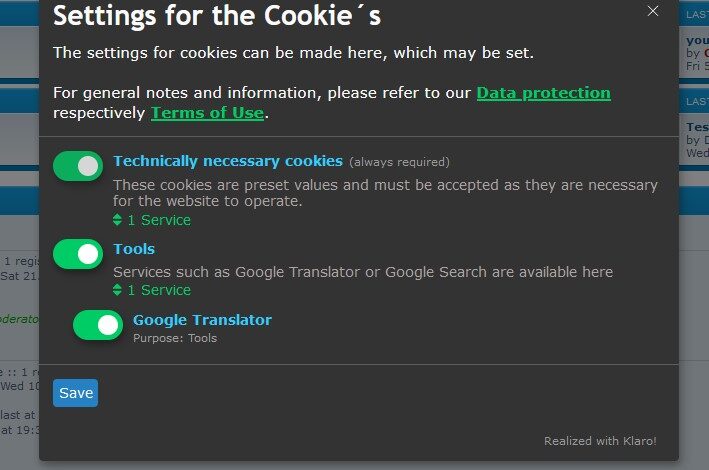
Task: Disable the Tools cookies switch
Action: (x=78, y=254)
